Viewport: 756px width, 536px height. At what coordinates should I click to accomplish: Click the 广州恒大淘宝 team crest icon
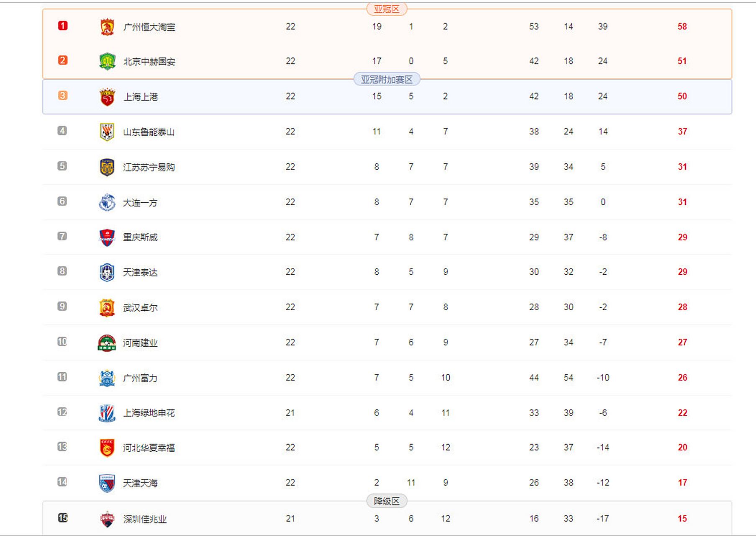coord(107,27)
